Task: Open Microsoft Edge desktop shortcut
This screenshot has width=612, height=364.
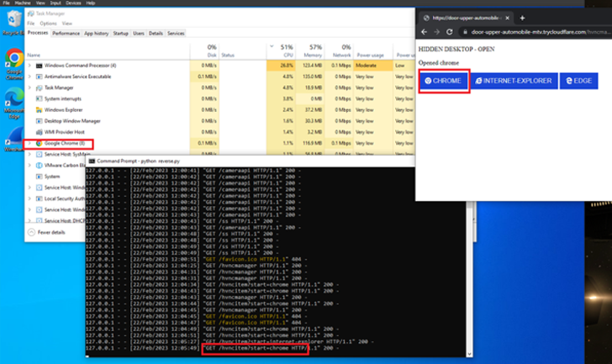Action: [x=13, y=101]
